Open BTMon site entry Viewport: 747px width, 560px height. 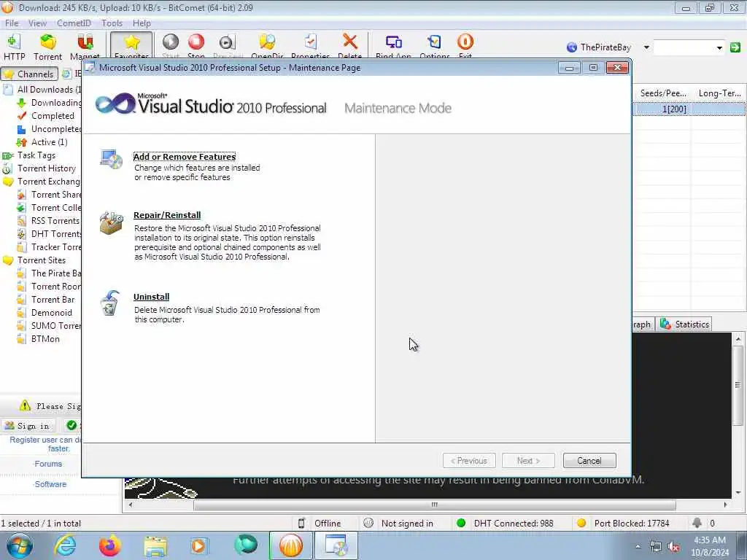pyautogui.click(x=39, y=339)
